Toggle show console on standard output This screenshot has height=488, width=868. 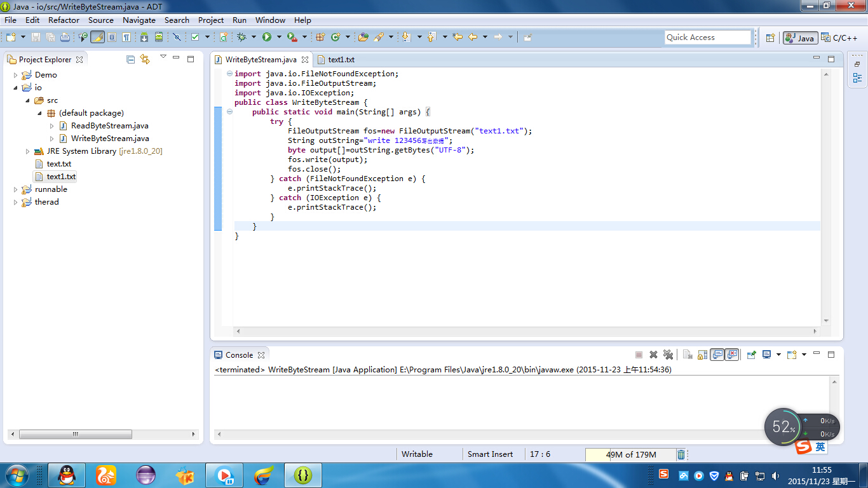(x=717, y=355)
